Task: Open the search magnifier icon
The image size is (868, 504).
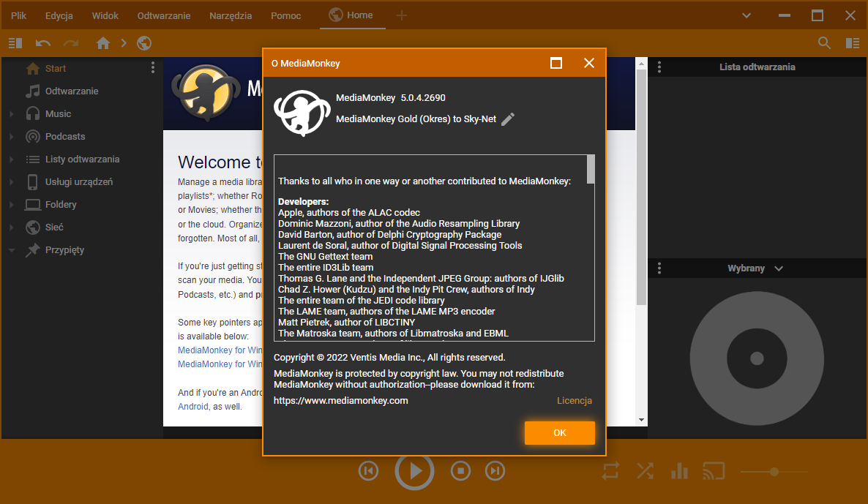Action: [x=824, y=43]
